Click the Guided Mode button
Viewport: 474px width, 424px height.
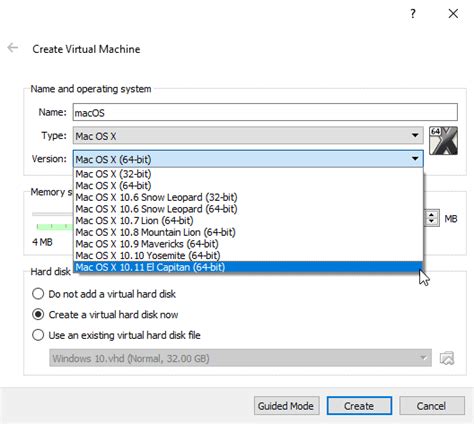[287, 406]
